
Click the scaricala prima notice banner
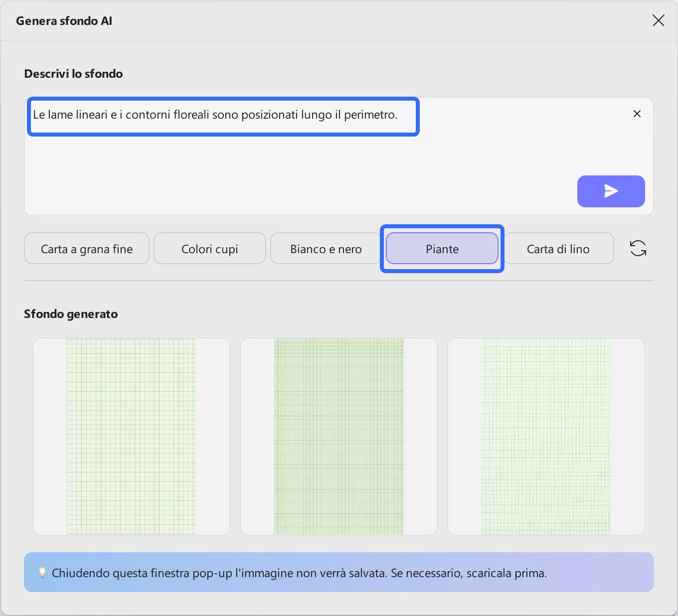339,572
